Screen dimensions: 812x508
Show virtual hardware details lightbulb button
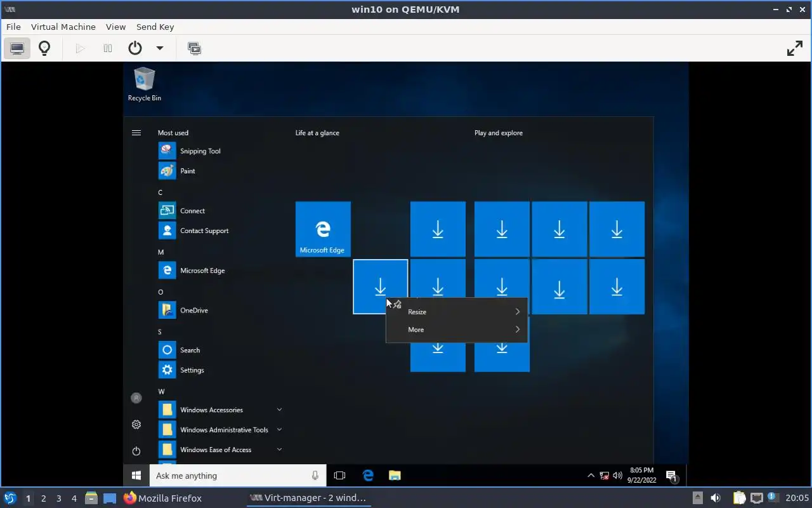pyautogui.click(x=44, y=48)
